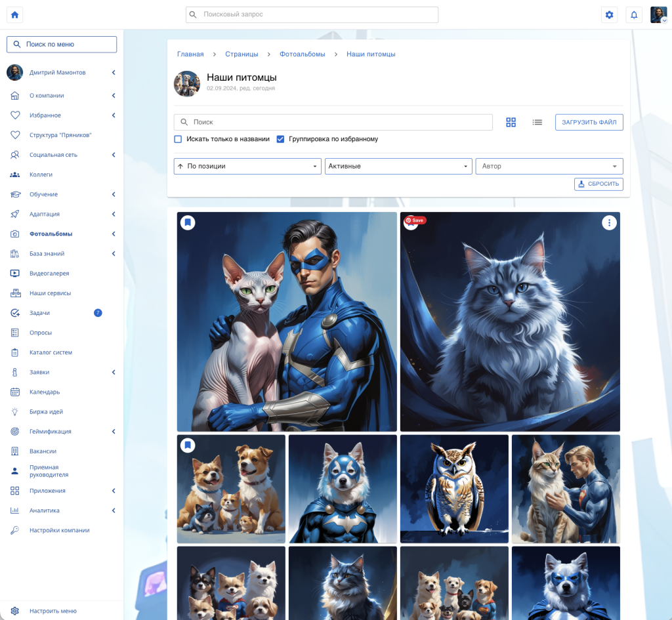Uncheck 'Группировка по избранному' checkbox

pos(280,139)
